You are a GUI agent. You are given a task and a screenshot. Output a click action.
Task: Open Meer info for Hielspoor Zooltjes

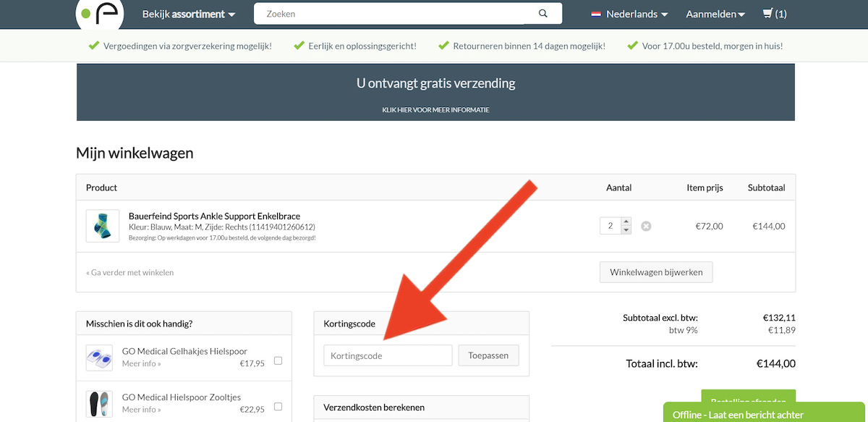(141, 409)
